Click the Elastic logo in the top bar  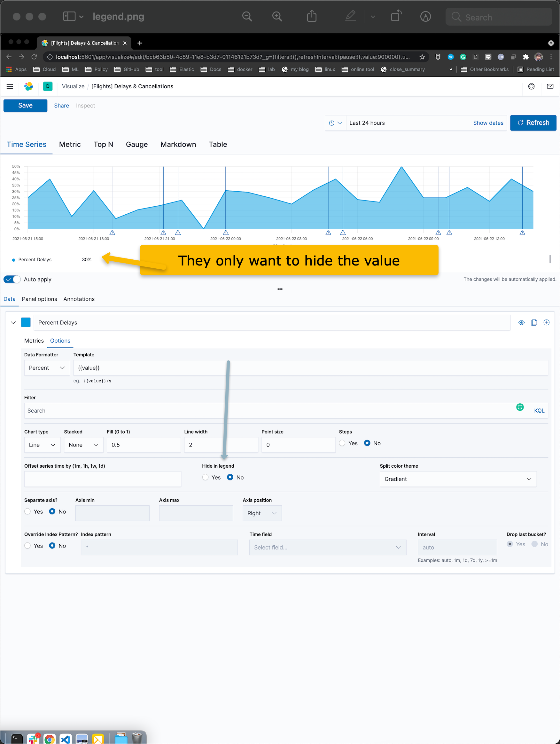[x=28, y=86]
